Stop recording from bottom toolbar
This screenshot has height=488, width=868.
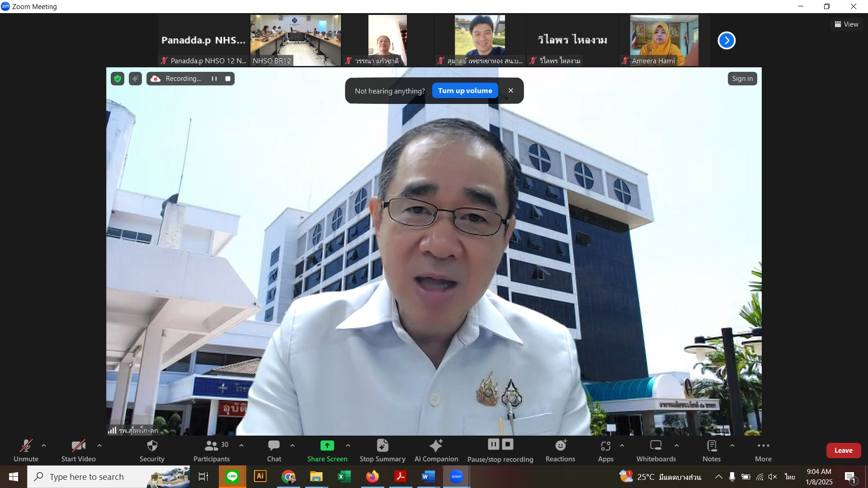[508, 444]
